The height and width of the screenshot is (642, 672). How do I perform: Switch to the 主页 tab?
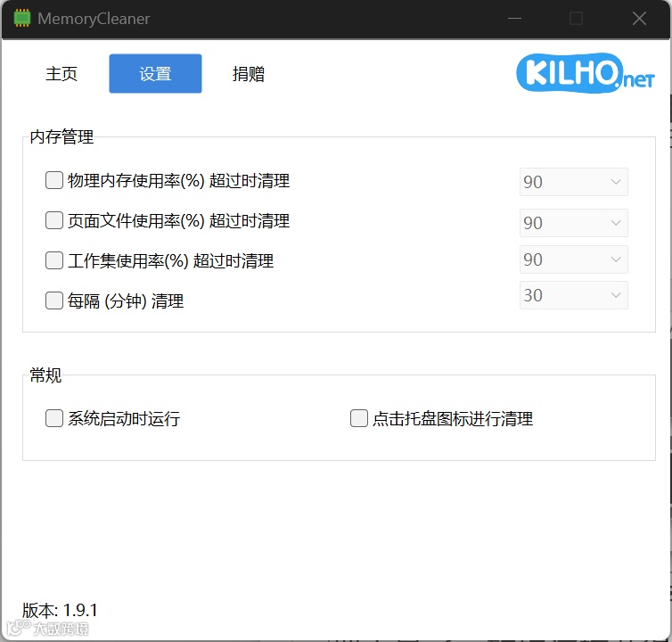point(61,74)
